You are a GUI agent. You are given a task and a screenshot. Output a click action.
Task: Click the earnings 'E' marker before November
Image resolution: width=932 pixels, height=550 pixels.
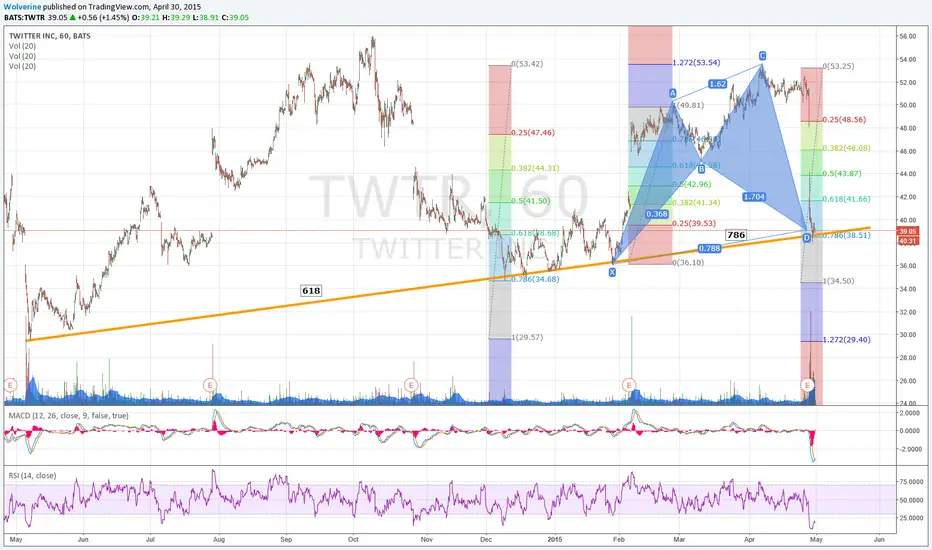point(411,385)
